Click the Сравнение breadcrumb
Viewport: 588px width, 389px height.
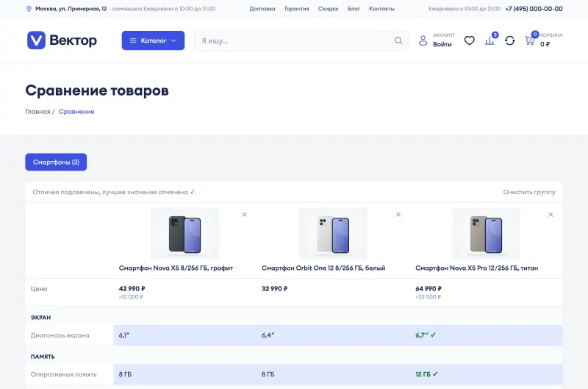[x=76, y=112]
